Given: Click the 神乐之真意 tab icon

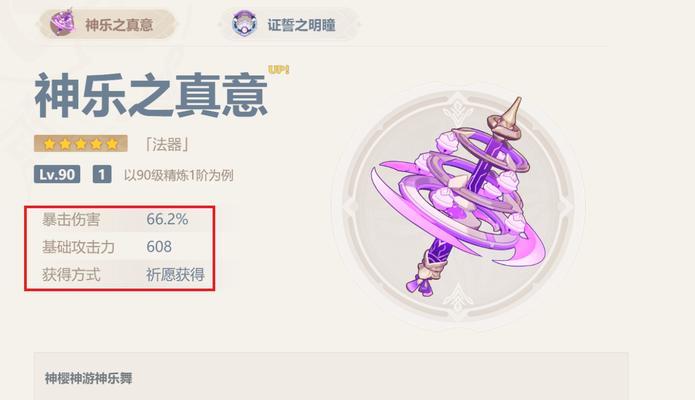Looking at the screenshot, I should [62, 23].
